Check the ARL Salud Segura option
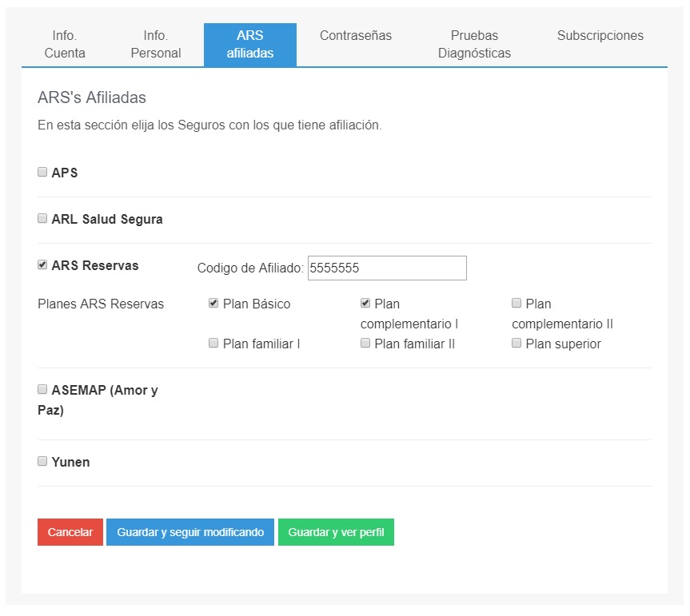 click(42, 218)
